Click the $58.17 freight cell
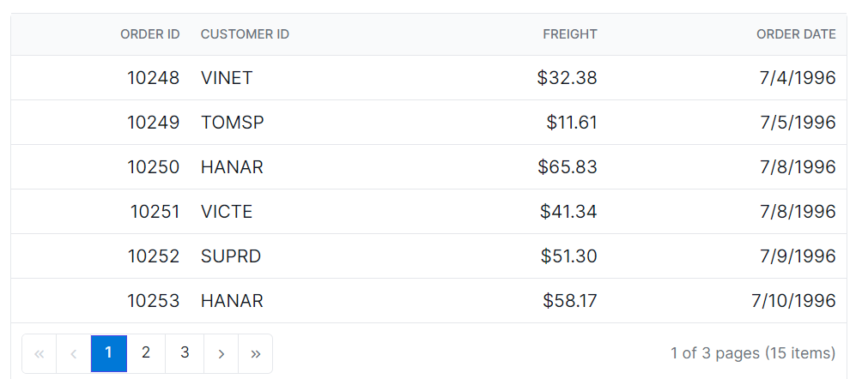Viewport: 868px width, 379px height. coord(569,301)
